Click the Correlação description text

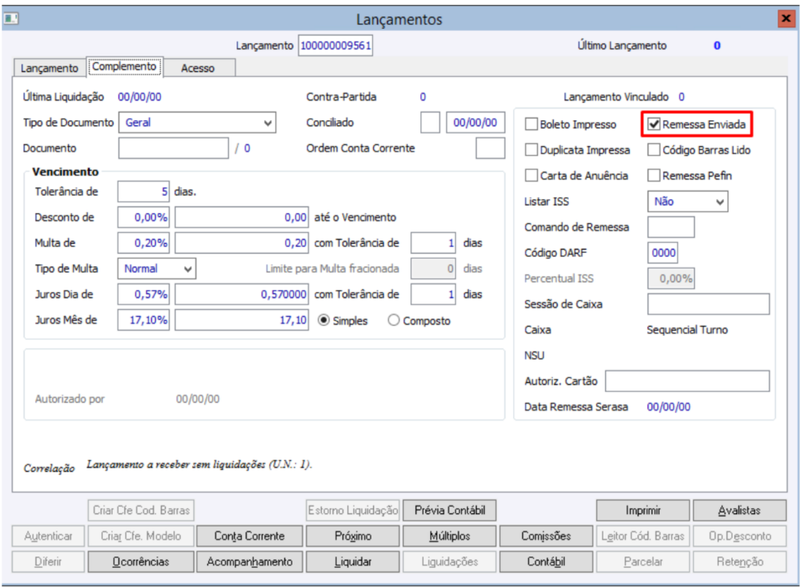[199, 465]
